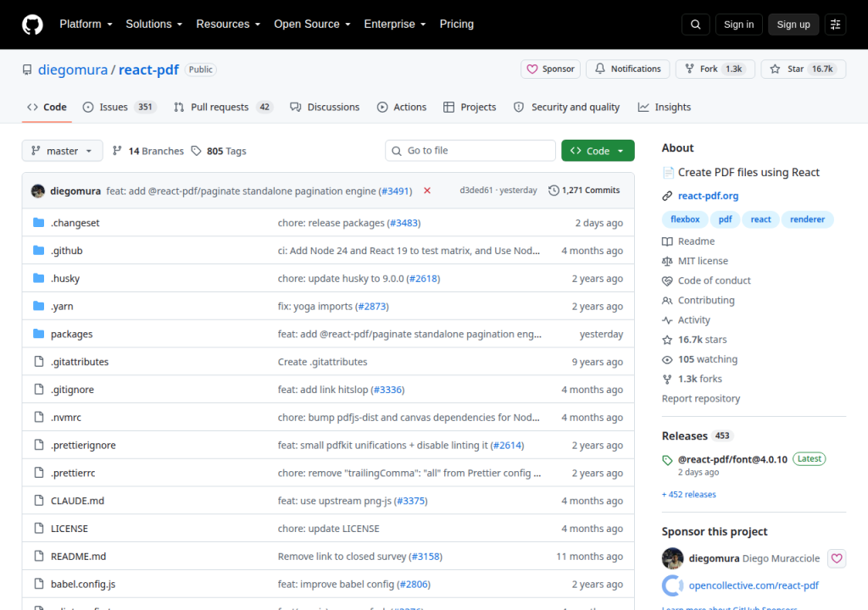
Task: Open the react-pdf.org website link
Action: 708,196
